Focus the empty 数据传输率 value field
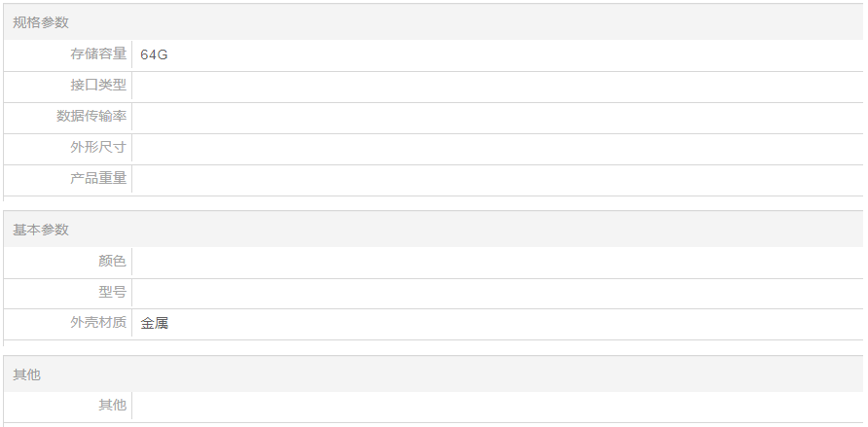This screenshot has width=868, height=427. pyautogui.click(x=496, y=117)
